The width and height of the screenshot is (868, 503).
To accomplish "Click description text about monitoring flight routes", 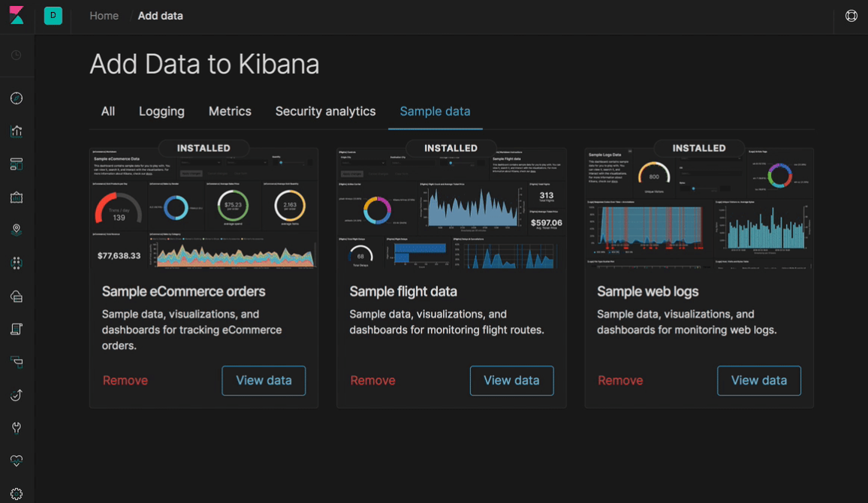I will pyautogui.click(x=447, y=322).
